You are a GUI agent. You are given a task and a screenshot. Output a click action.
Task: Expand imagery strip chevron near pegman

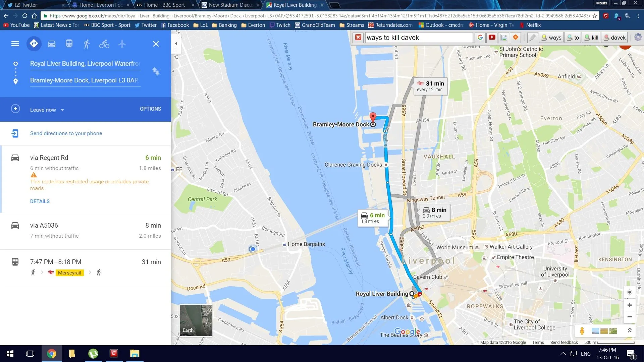(x=630, y=330)
